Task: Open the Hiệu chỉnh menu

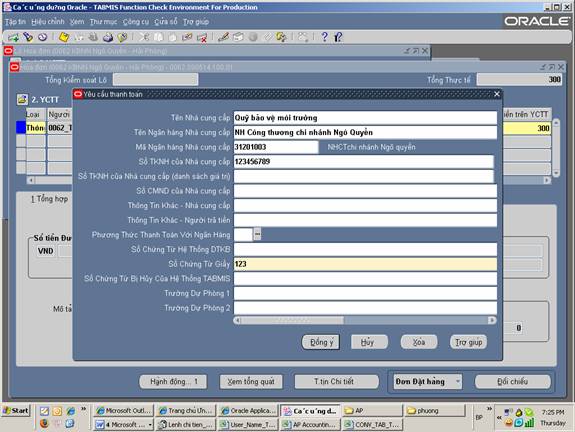Action: tap(48, 22)
